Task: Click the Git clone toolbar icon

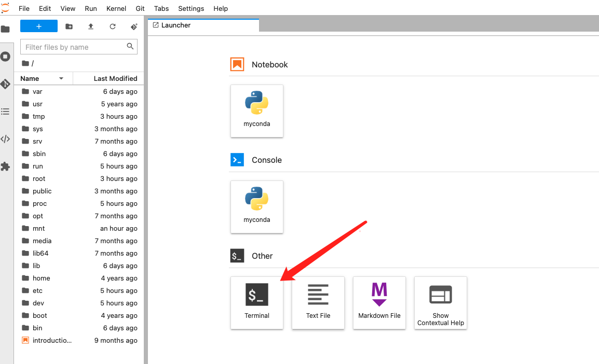Action: [x=134, y=26]
